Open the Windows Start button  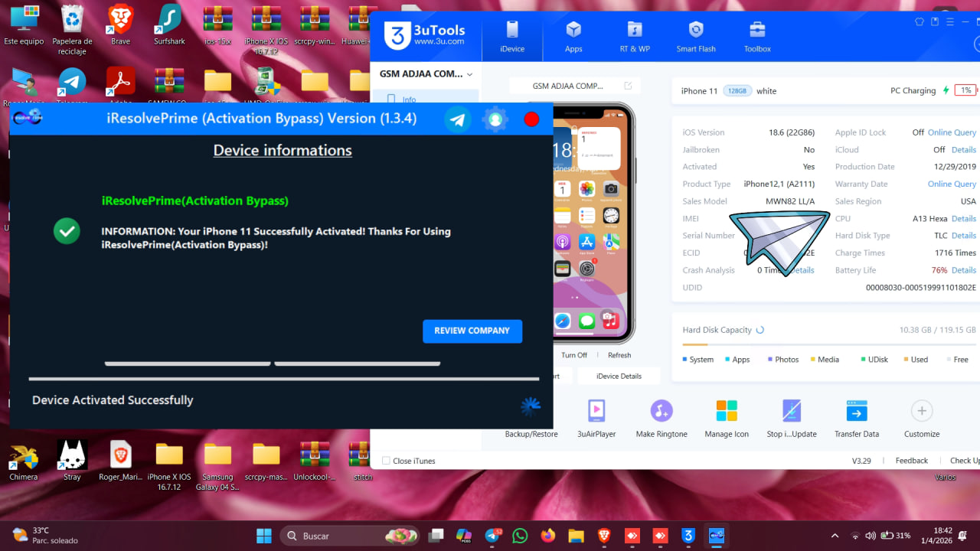coord(263,536)
